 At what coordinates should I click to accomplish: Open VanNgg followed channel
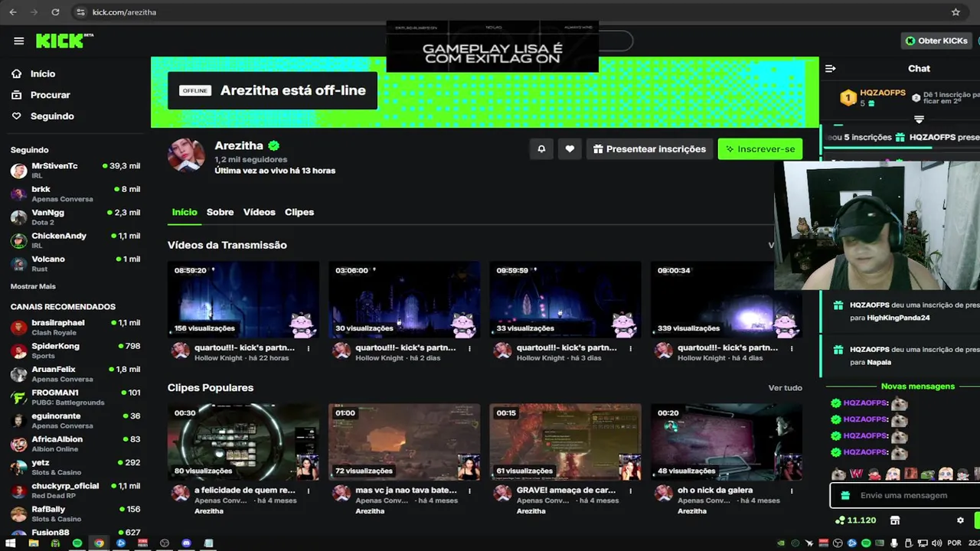click(x=75, y=217)
